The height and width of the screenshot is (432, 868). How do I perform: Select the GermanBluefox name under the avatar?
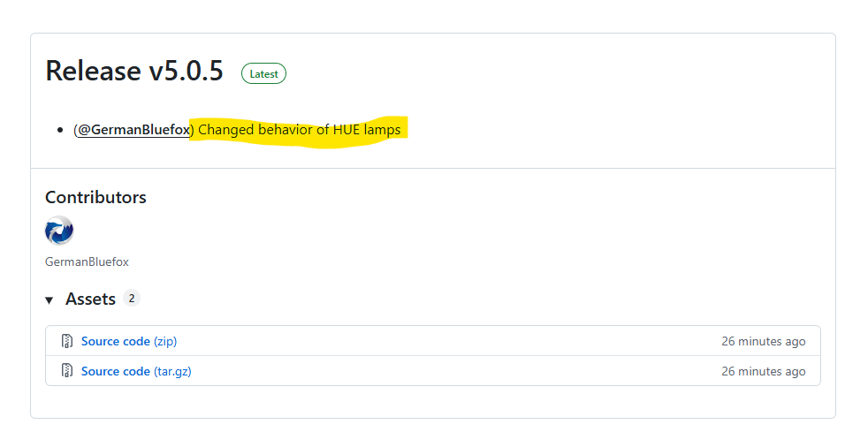point(87,261)
